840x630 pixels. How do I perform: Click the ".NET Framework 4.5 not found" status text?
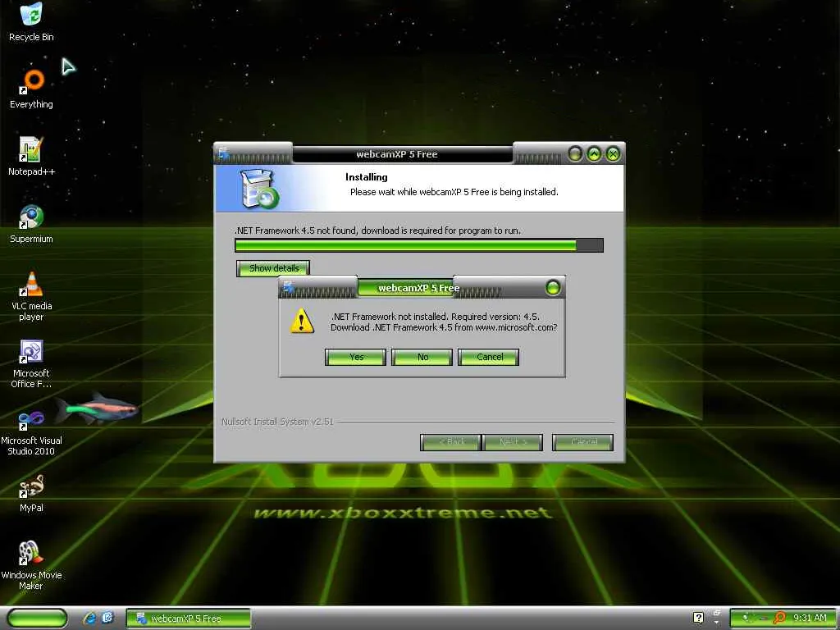click(377, 231)
